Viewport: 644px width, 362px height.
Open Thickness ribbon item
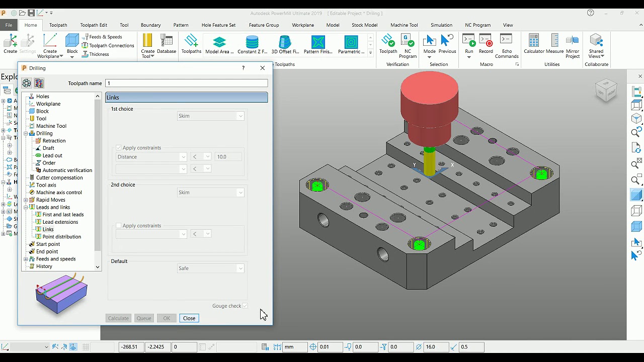point(95,54)
